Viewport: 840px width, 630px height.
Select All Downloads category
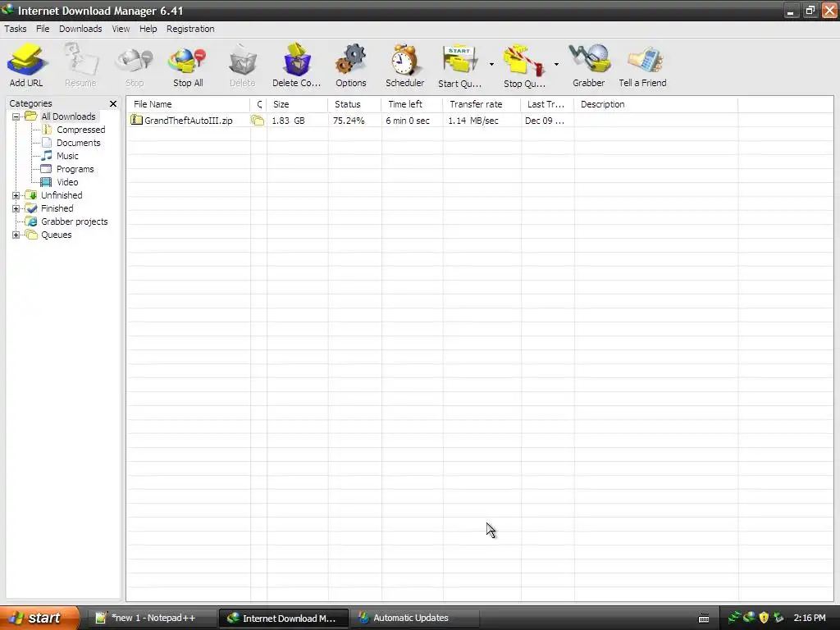coord(68,116)
